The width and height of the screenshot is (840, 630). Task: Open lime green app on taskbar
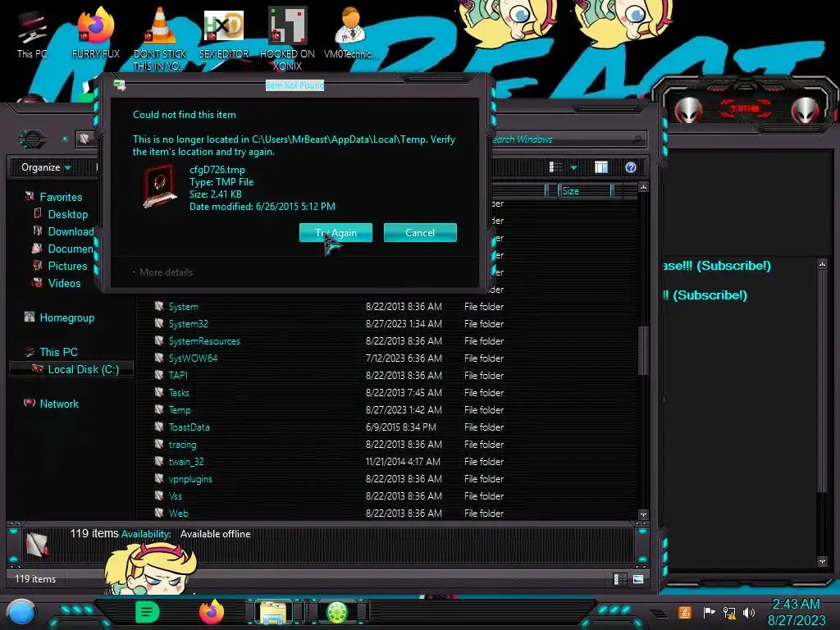click(337, 612)
